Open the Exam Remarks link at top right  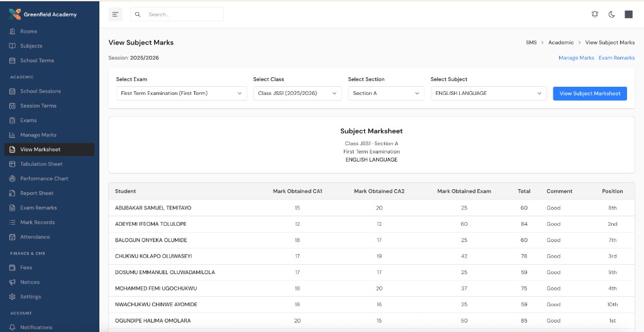(616, 58)
